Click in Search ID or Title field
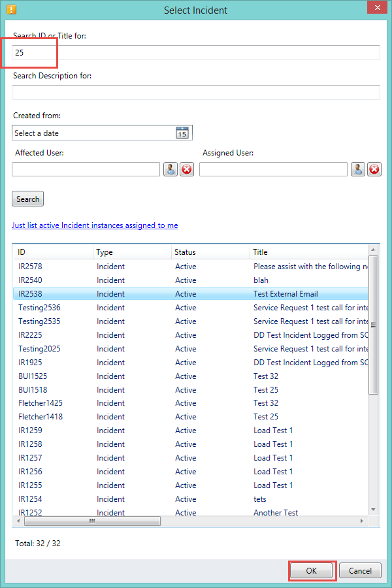 coord(196,53)
